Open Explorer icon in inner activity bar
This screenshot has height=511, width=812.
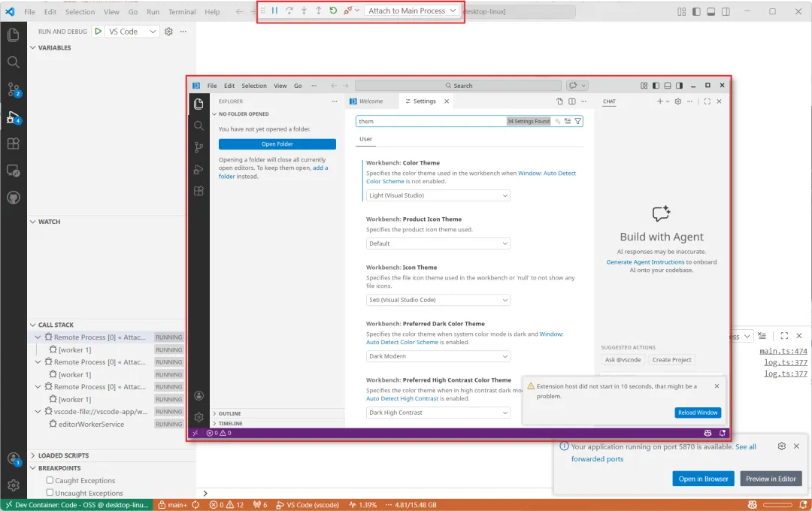tap(198, 104)
